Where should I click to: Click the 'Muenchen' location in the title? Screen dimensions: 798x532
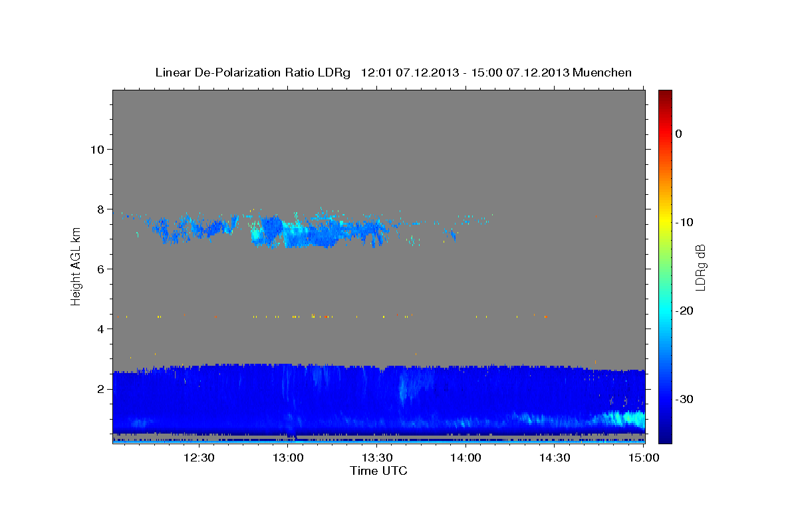pyautogui.click(x=602, y=72)
